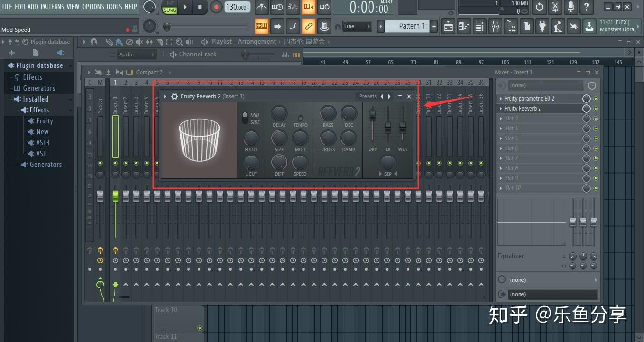Open the ADD menu
Screen dimensions: 644x342
point(33,7)
